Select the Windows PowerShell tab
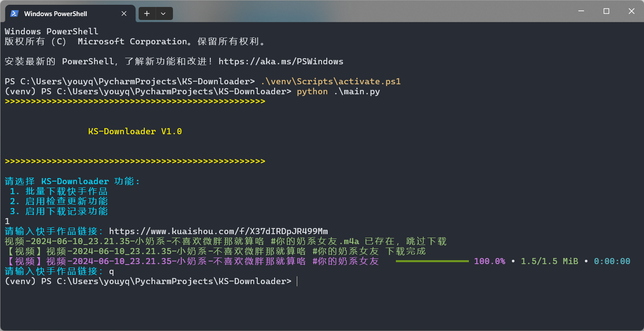Screen dimensions: 644x331 pyautogui.click(x=70, y=13)
